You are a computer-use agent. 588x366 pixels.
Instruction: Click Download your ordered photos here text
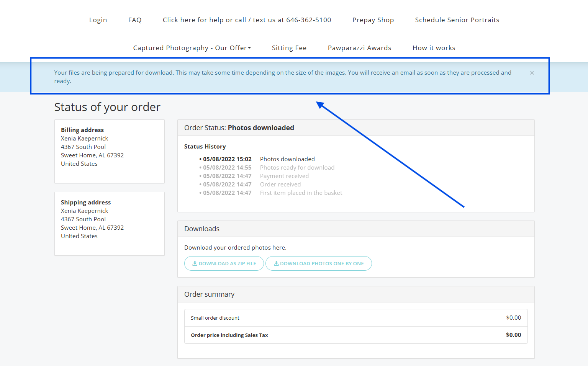(x=235, y=248)
